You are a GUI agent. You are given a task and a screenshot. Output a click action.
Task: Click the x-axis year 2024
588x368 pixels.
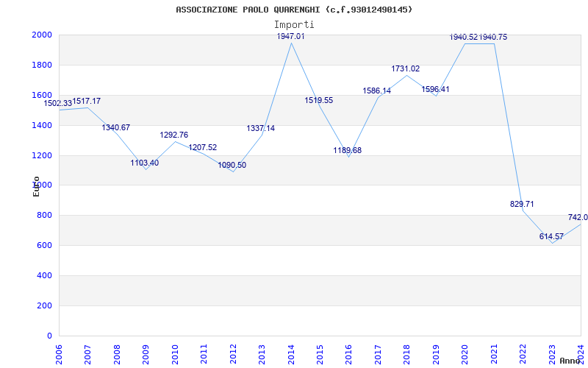(x=581, y=355)
